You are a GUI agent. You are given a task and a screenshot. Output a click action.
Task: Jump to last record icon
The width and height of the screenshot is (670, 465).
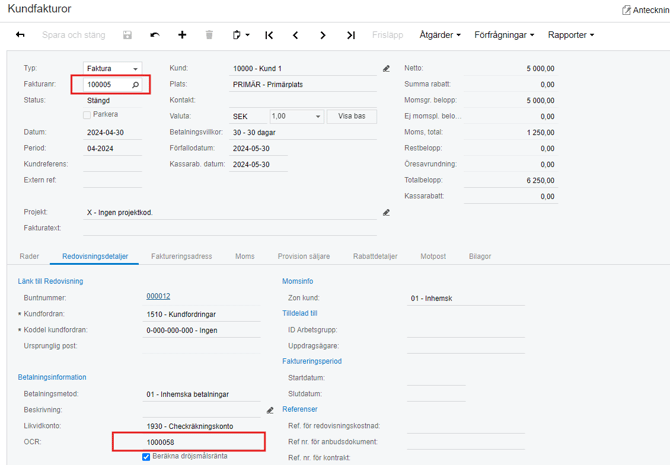click(x=351, y=35)
